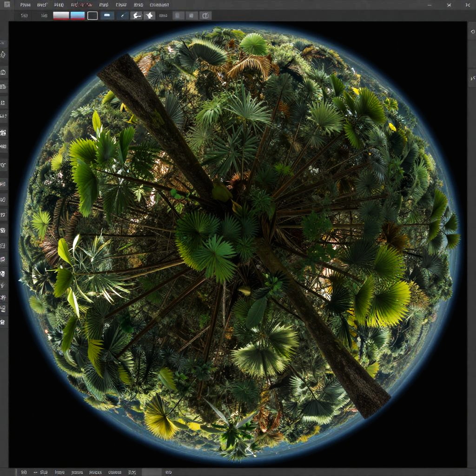Image resolution: width=476 pixels, height=476 pixels.
Task: Click the gray input box in the status bar
Action: (x=152, y=472)
